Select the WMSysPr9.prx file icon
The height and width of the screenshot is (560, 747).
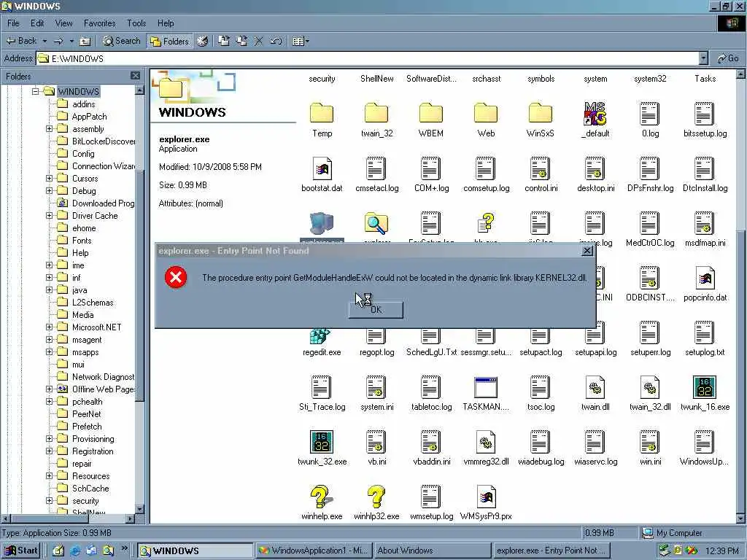[486, 497]
